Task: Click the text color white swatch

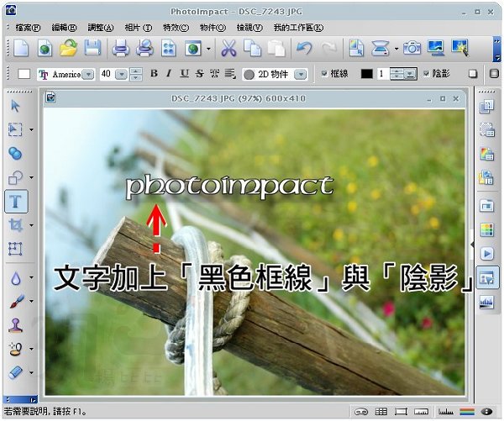Action: [24, 74]
